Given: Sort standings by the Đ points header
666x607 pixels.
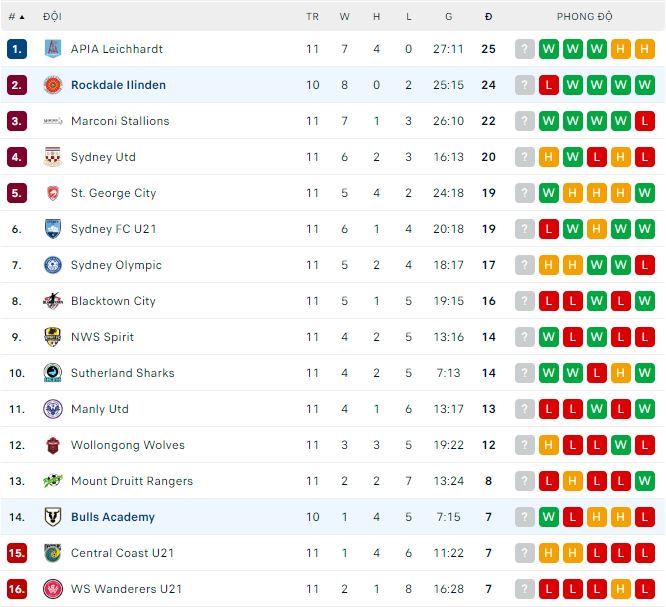Looking at the screenshot, I should pyautogui.click(x=488, y=17).
